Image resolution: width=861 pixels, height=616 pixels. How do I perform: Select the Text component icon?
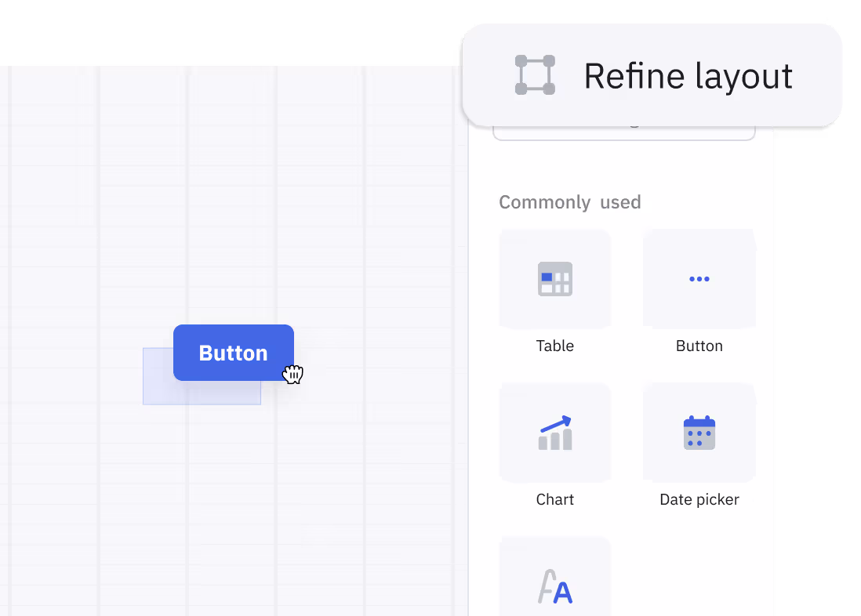click(x=555, y=586)
